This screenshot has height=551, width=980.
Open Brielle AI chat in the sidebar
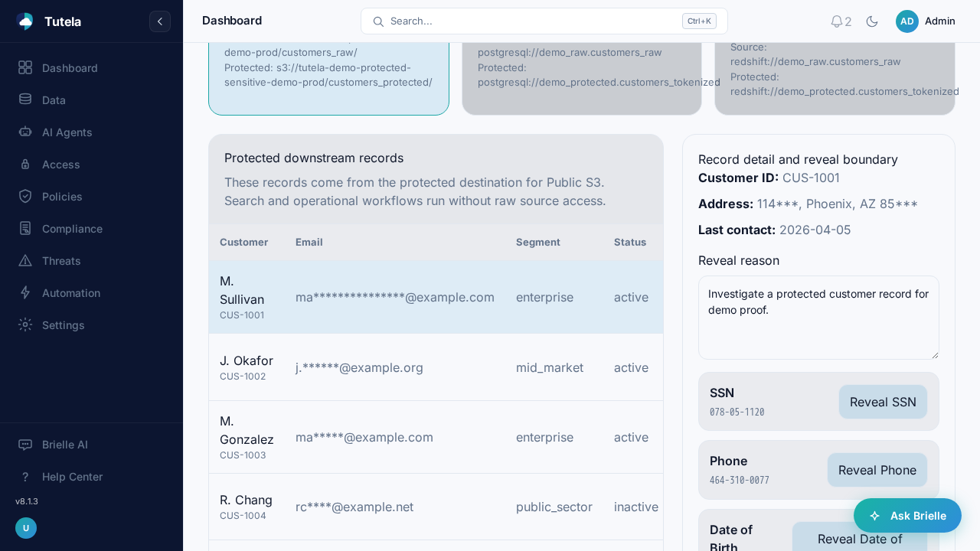click(64, 445)
